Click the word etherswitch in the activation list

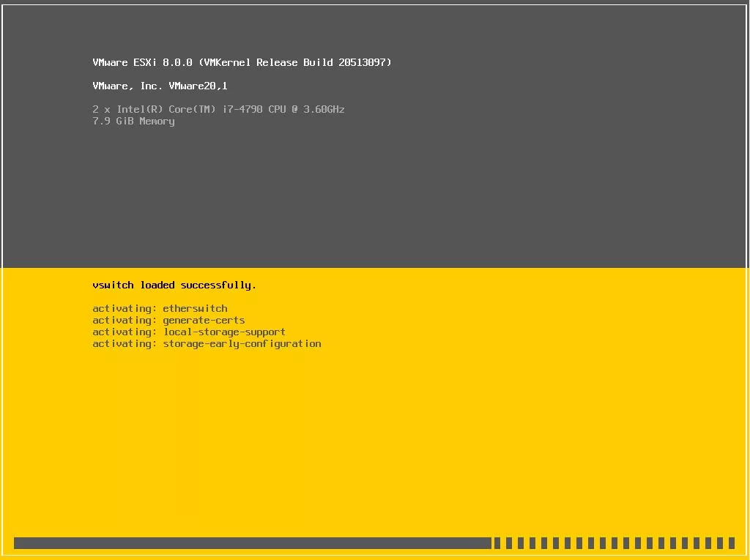point(195,309)
